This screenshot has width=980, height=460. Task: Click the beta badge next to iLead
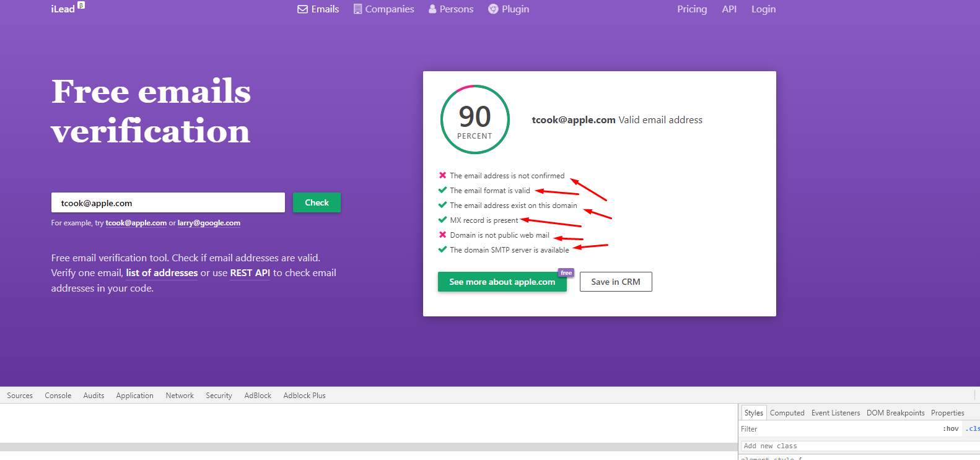(x=81, y=5)
